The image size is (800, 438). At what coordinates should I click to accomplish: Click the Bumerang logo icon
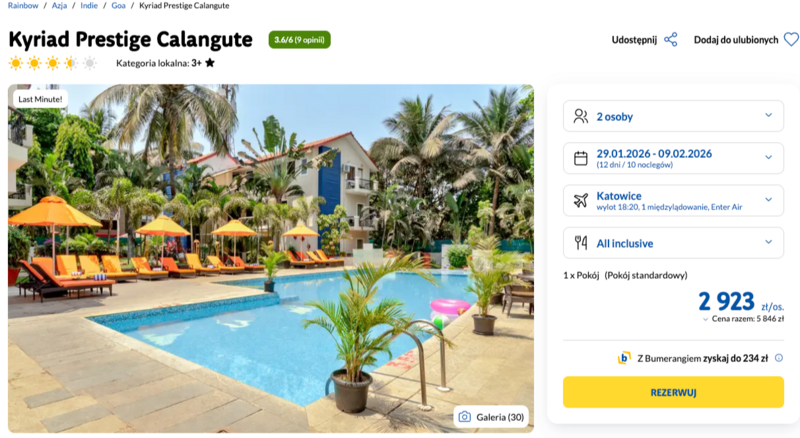pyautogui.click(x=624, y=358)
